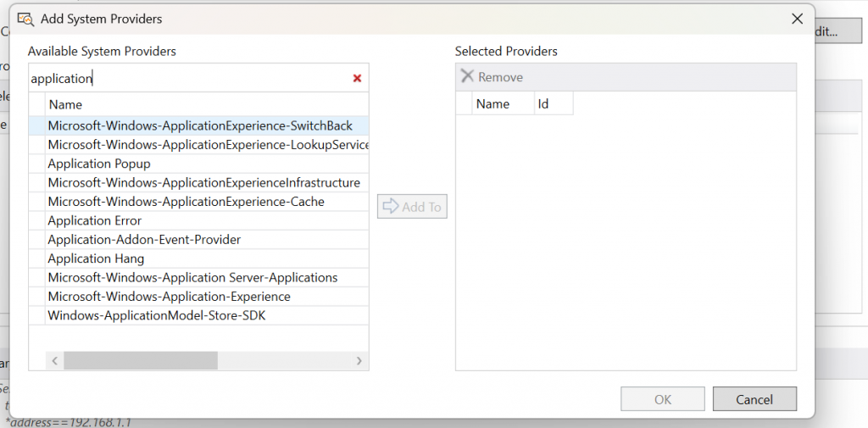Click the horizontal scrollbar left arrow
Image resolution: width=868 pixels, height=428 pixels.
point(55,360)
